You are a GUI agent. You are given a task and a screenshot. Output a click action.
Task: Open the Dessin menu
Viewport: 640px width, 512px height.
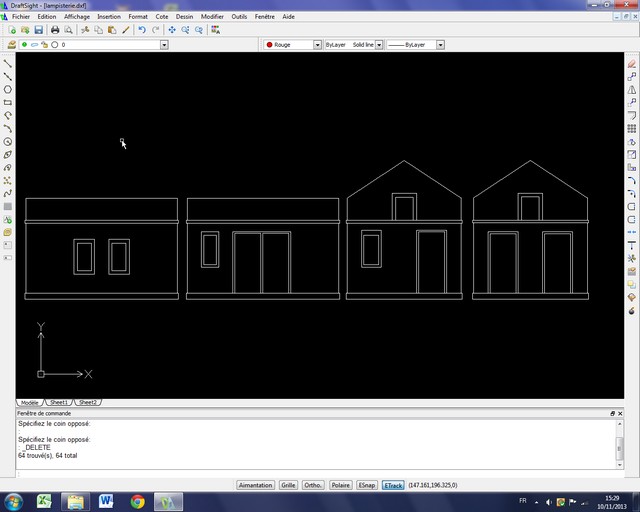(184, 17)
